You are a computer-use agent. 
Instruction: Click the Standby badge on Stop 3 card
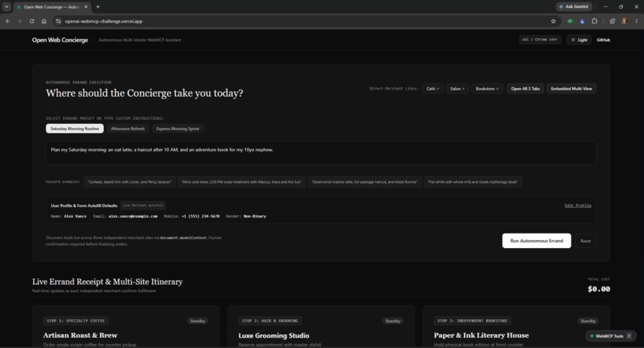coord(588,321)
